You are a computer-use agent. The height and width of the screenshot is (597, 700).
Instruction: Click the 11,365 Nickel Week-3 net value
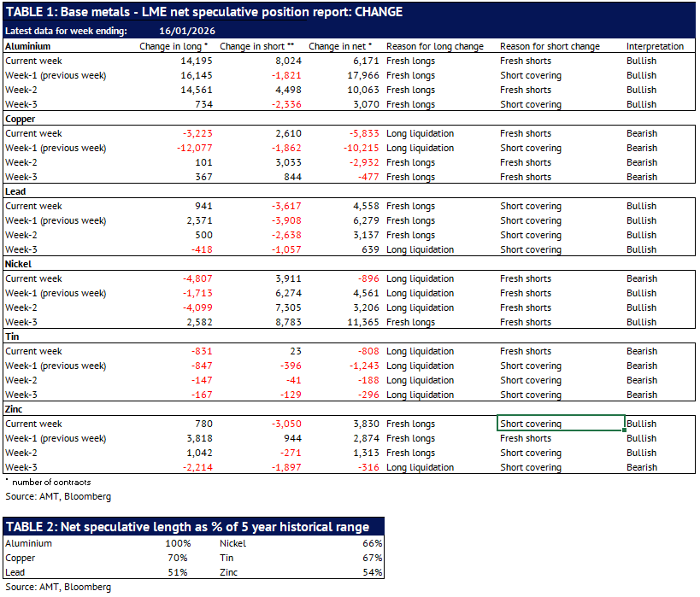point(357,322)
